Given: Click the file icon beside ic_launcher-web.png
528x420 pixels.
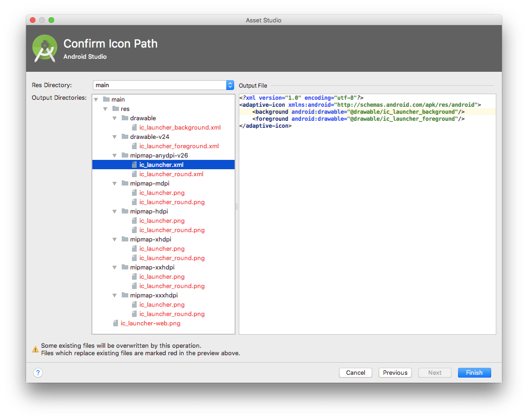Looking at the screenshot, I should (115, 323).
